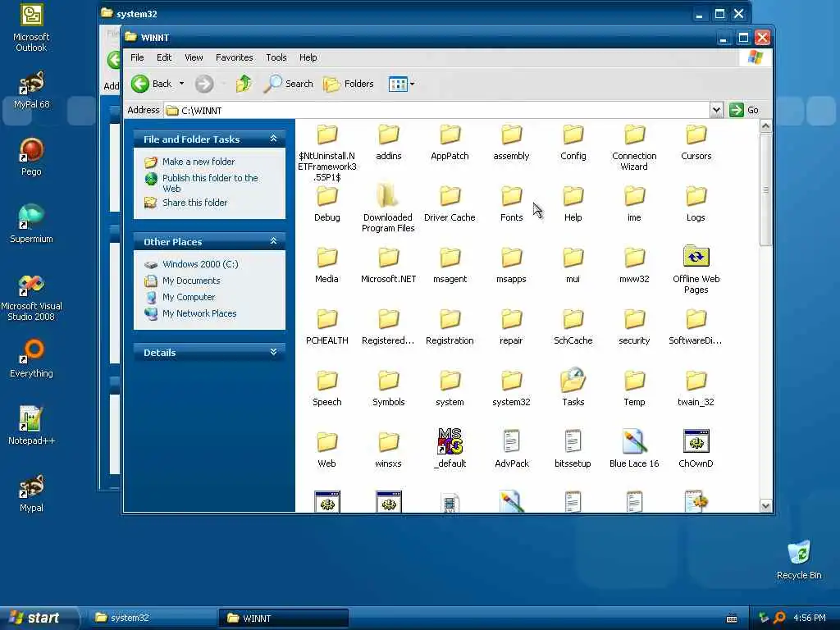Select the bitssetup file
This screenshot has width=840, height=630.
click(x=573, y=449)
